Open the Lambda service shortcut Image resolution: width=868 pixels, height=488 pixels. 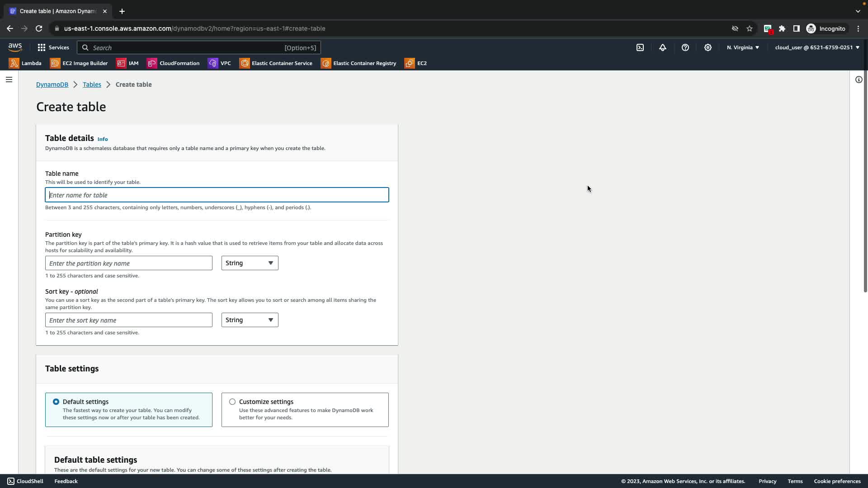(25, 63)
